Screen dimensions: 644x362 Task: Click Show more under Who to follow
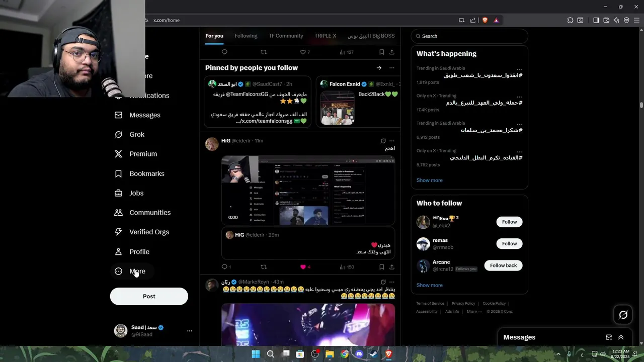coord(430,286)
